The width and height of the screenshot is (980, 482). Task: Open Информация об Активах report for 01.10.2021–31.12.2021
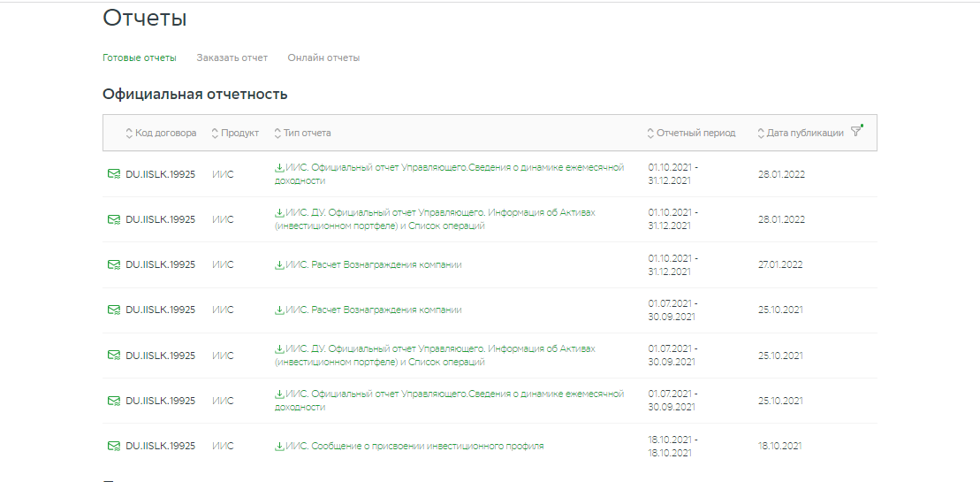click(435, 219)
